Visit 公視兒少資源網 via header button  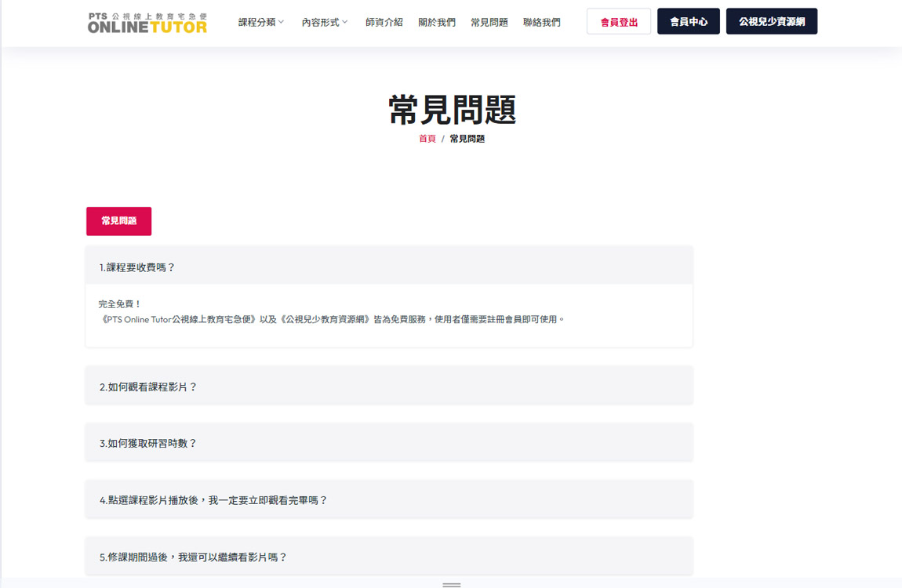click(x=771, y=22)
